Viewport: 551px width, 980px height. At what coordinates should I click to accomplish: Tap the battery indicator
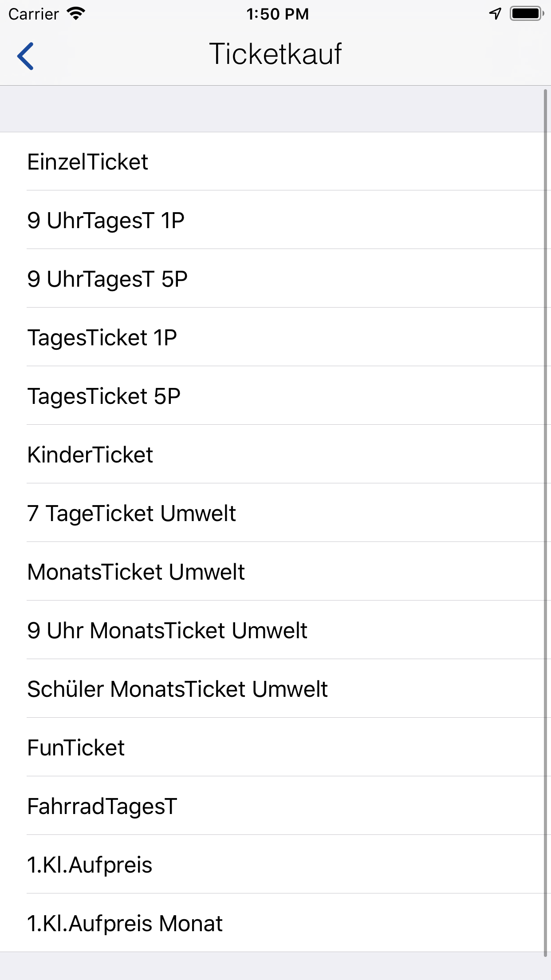526,13
